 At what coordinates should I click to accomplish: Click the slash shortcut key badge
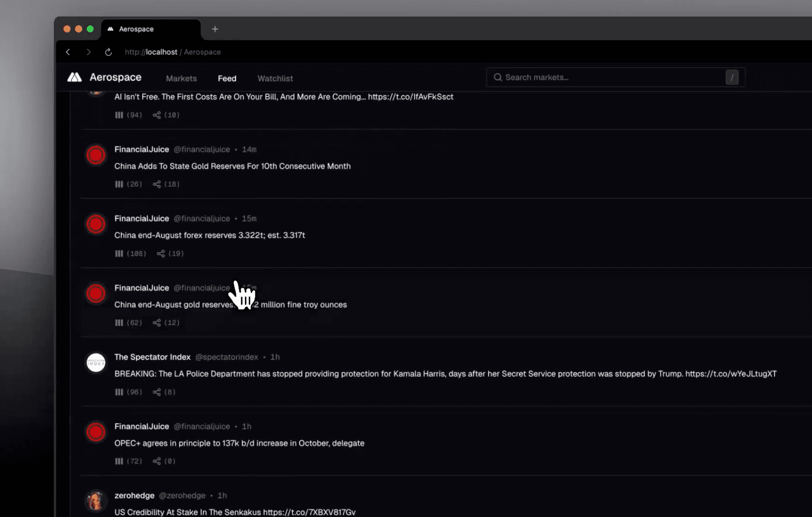731,77
